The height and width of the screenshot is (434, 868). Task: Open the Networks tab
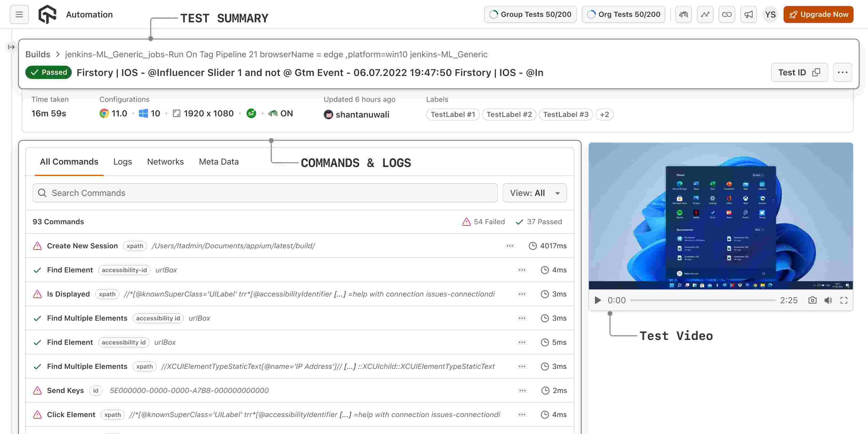165,162
